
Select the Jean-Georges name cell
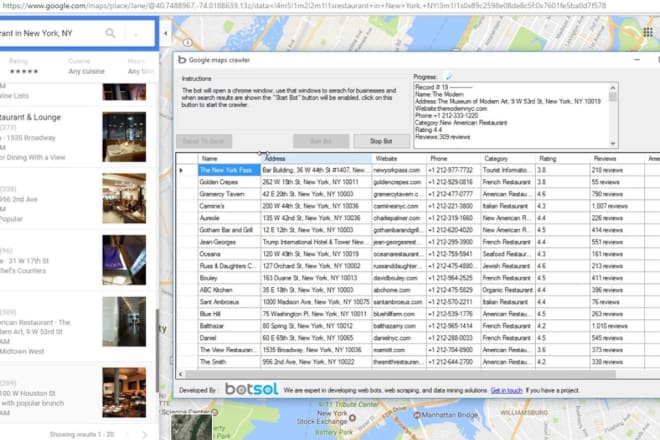tap(229, 242)
